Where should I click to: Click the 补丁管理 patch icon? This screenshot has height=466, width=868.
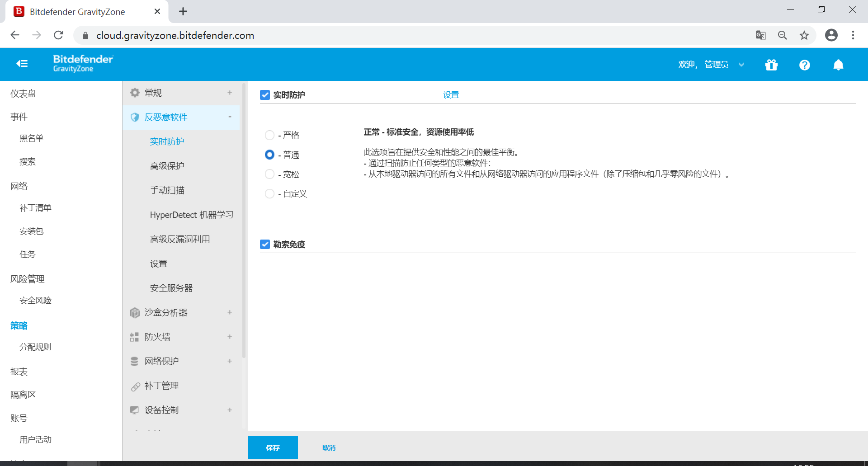click(135, 386)
